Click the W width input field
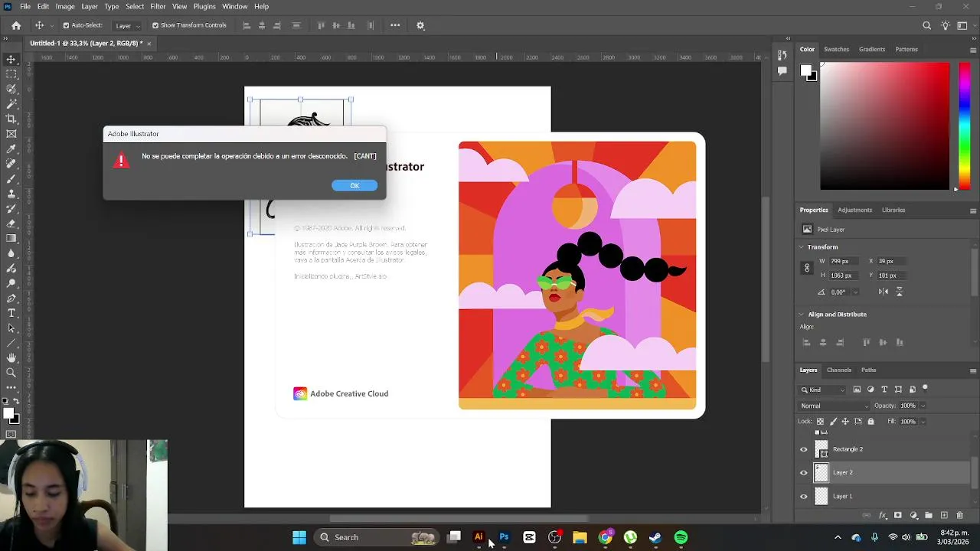The width and height of the screenshot is (980, 551). [844, 261]
